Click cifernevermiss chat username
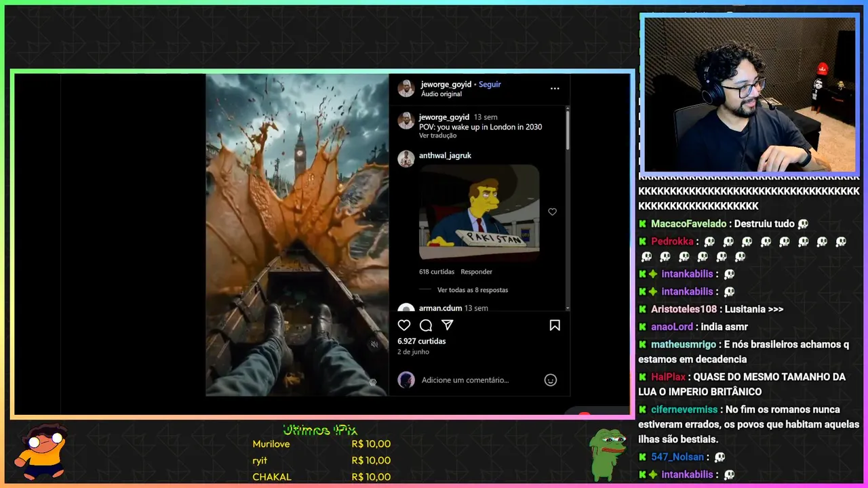This screenshot has height=488, width=868. [684, 409]
